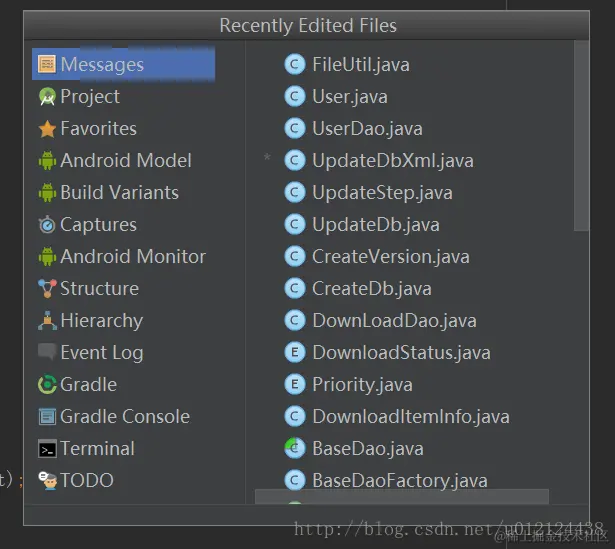Click the TODO list icon

(x=47, y=480)
